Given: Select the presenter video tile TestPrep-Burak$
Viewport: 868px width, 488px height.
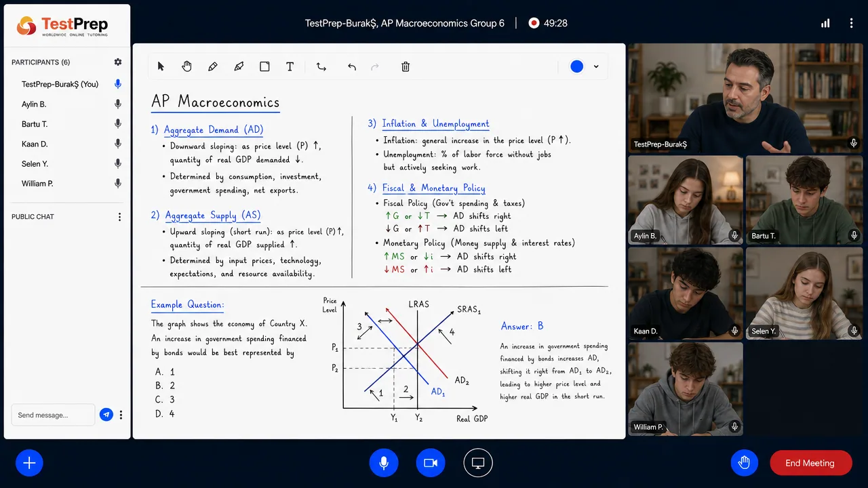Looking at the screenshot, I should [x=745, y=98].
